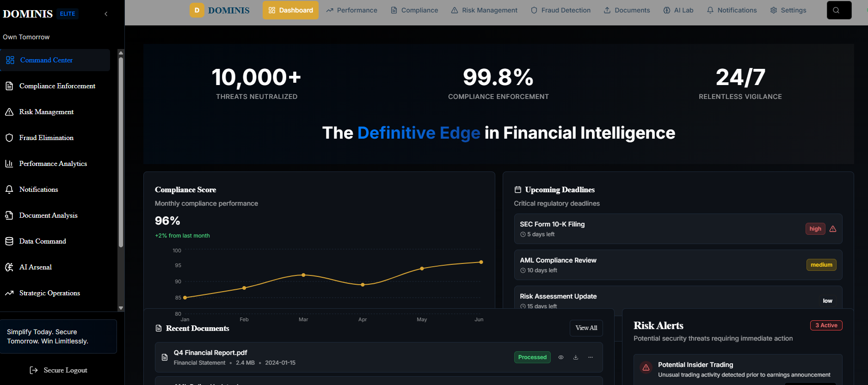Screen dimensions: 868x385
Task: Click the DOMINIS brand name in header
Action: click(228, 10)
